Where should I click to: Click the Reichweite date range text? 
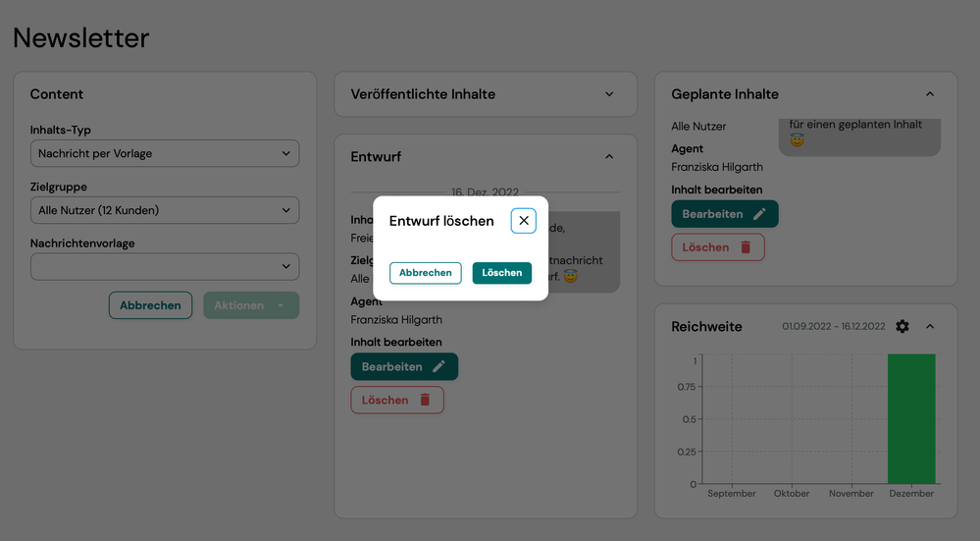(834, 327)
